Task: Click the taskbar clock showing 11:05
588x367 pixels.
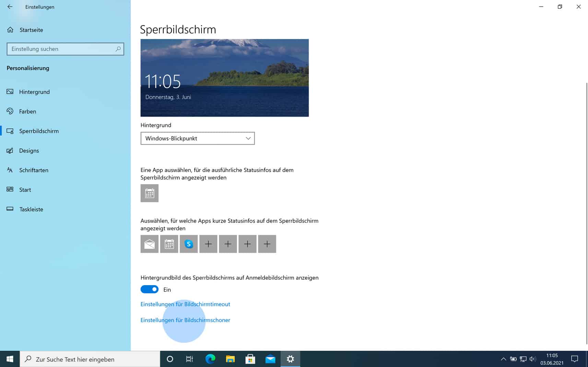Action: click(x=552, y=359)
